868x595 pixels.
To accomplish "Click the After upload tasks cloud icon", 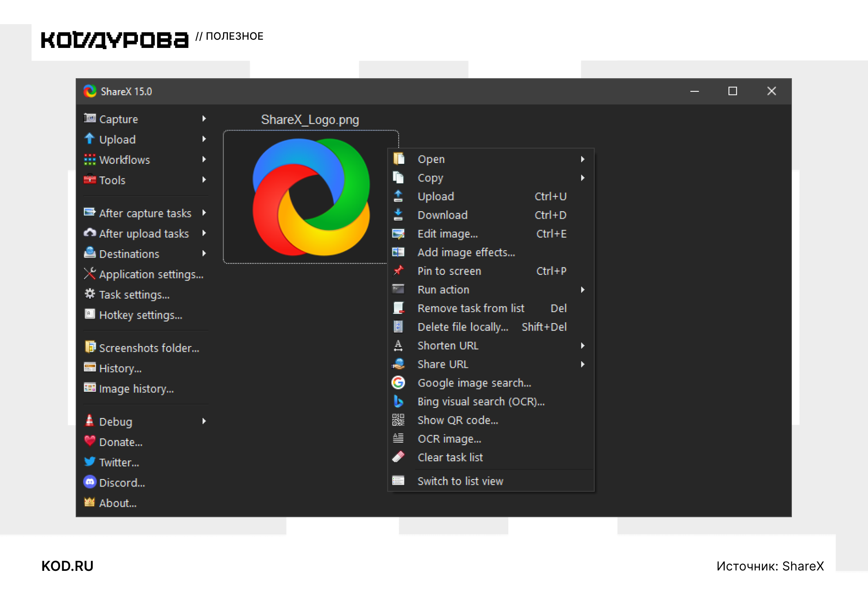I will (90, 233).
